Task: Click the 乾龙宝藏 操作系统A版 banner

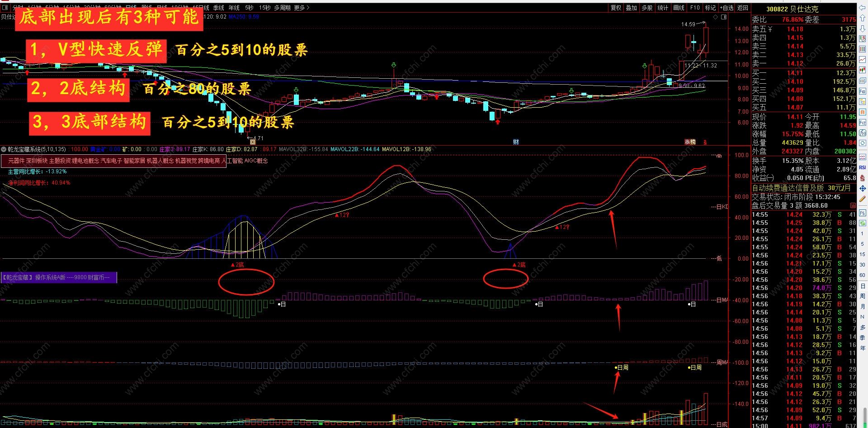Action: point(59,277)
